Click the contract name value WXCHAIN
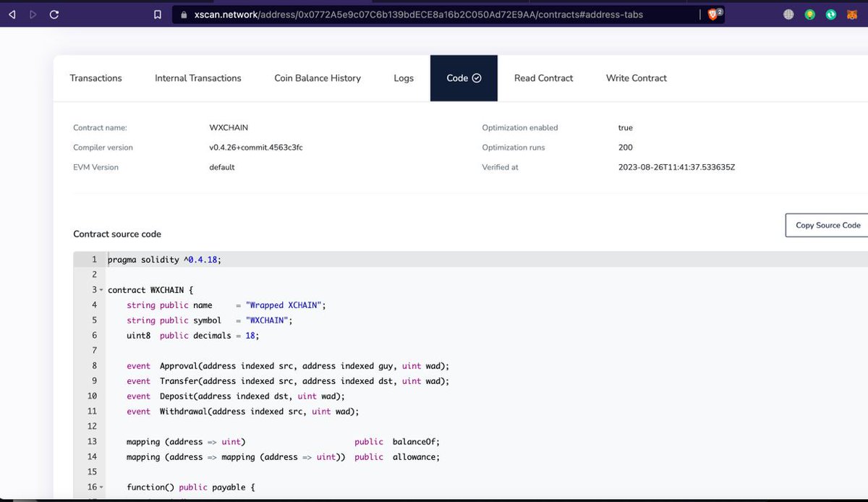The image size is (868, 502). (x=229, y=128)
